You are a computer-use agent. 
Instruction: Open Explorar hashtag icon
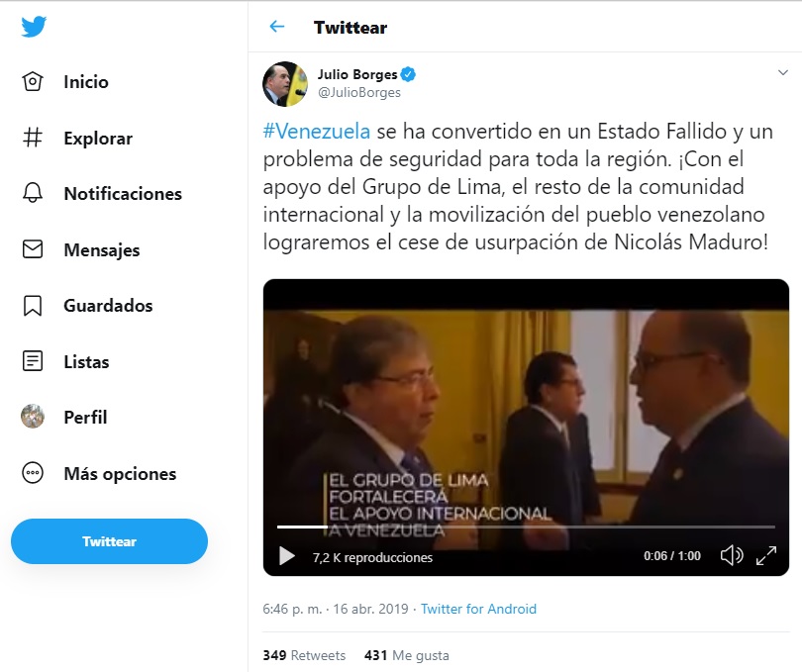tap(33, 138)
